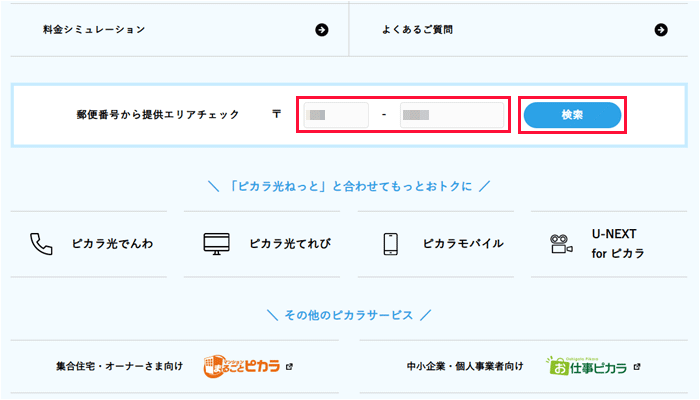Screen dimensions: 700x400
Task: Click the arrow icon beside 料金シミュレーション
Action: click(321, 30)
